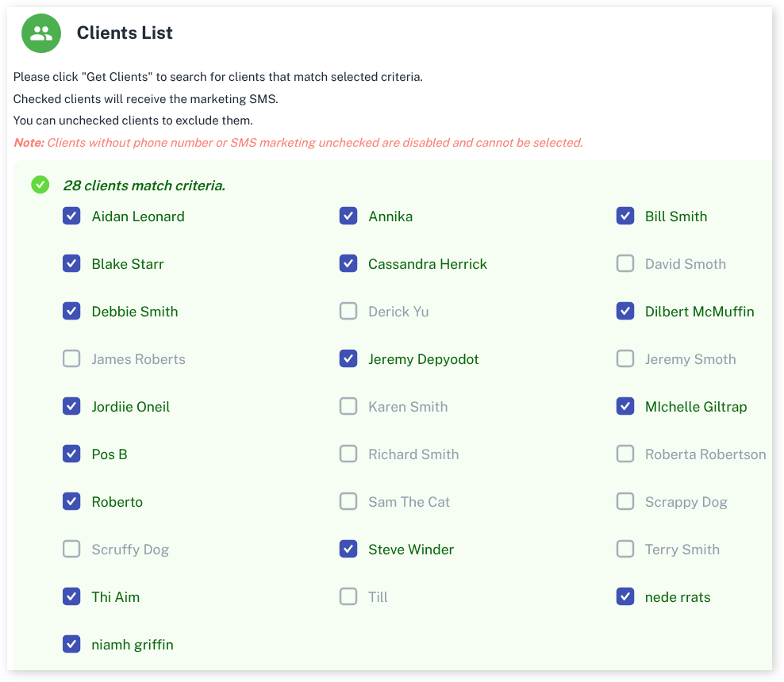Exclude Cassandra Herrick from the SMS
The image size is (784, 682).
pyautogui.click(x=348, y=264)
